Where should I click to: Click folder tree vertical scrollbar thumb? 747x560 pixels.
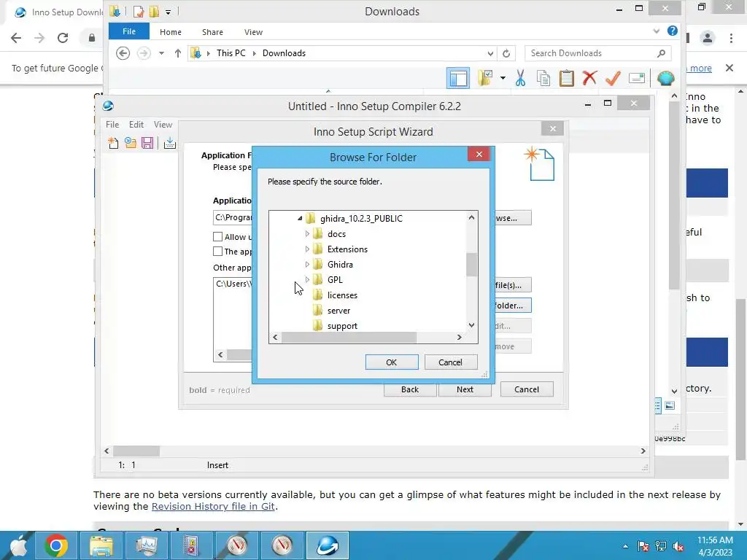click(471, 264)
